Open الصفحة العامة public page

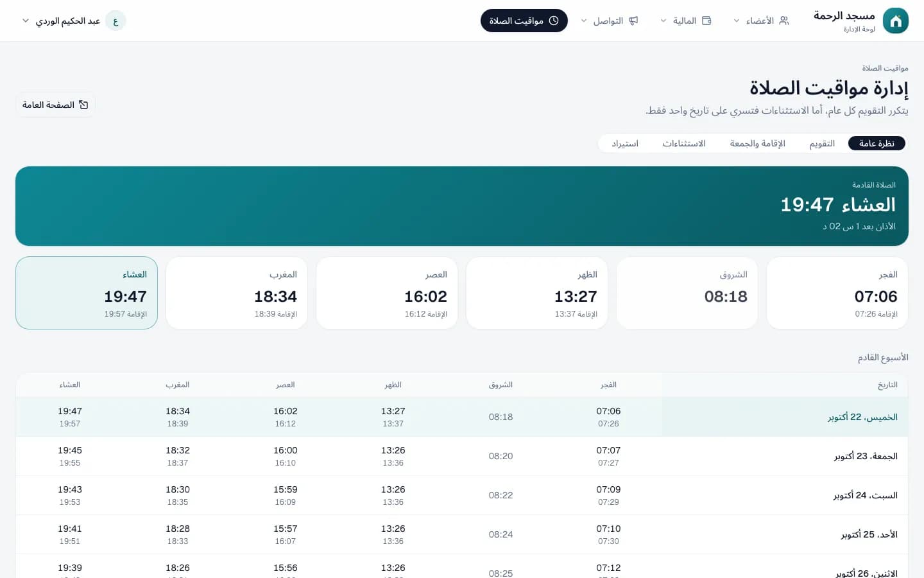click(55, 105)
